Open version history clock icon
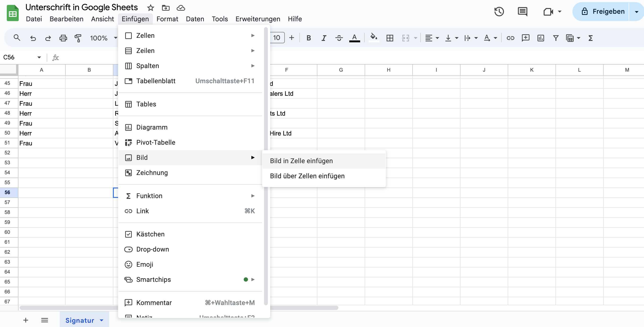The height and width of the screenshot is (327, 644). [x=499, y=12]
